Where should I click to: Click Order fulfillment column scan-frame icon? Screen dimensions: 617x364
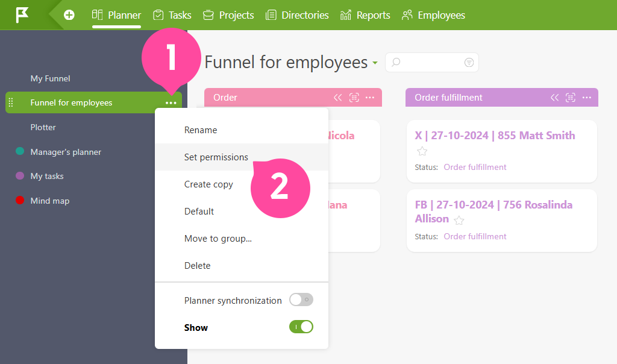[x=571, y=98]
